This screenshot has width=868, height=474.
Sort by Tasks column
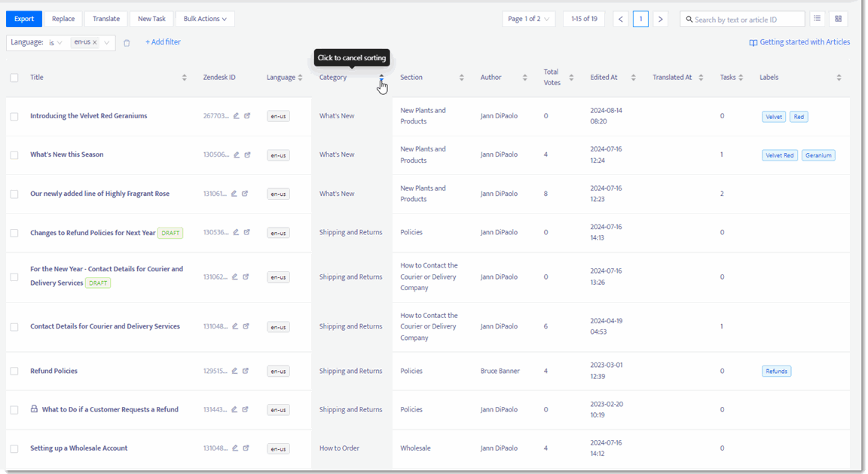click(741, 78)
